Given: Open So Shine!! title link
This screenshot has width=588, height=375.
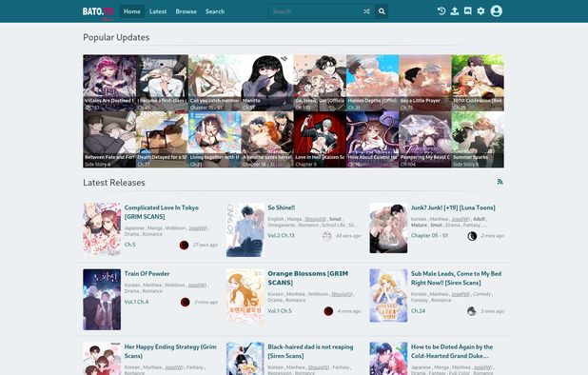Looking at the screenshot, I should point(282,207).
